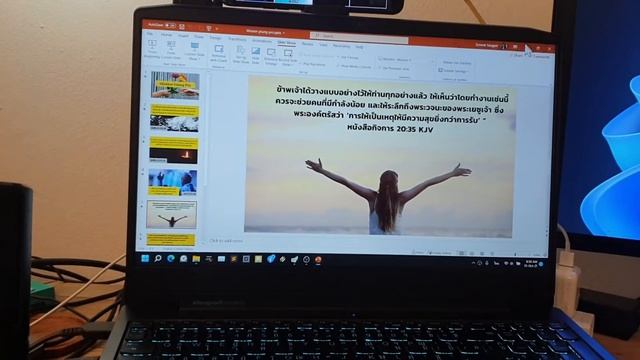The width and height of the screenshot is (640, 360).
Task: Open the Windows Start menu
Action: (x=145, y=258)
